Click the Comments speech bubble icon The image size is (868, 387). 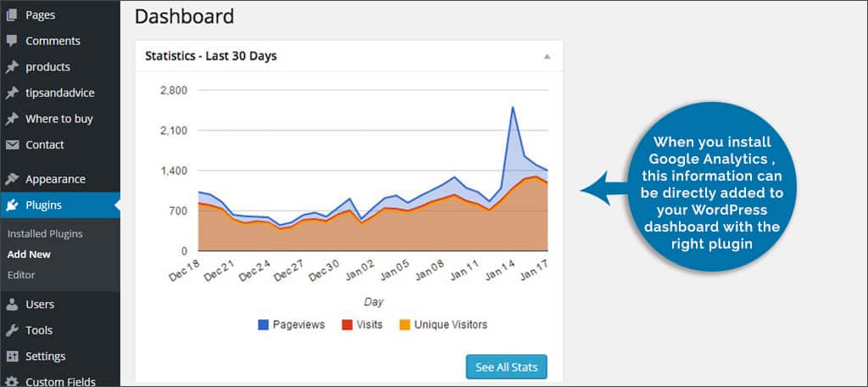pos(12,41)
